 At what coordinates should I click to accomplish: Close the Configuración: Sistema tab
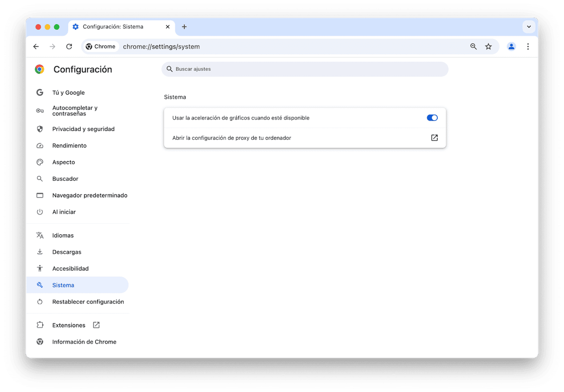(167, 27)
